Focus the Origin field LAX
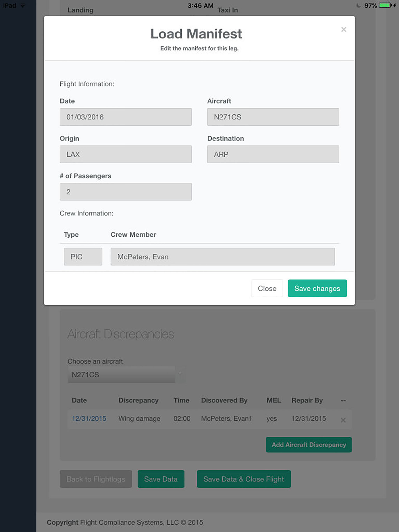 click(126, 154)
